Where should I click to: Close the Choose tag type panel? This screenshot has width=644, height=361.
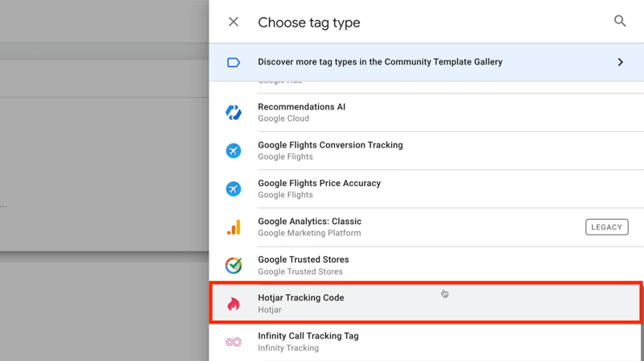point(233,22)
